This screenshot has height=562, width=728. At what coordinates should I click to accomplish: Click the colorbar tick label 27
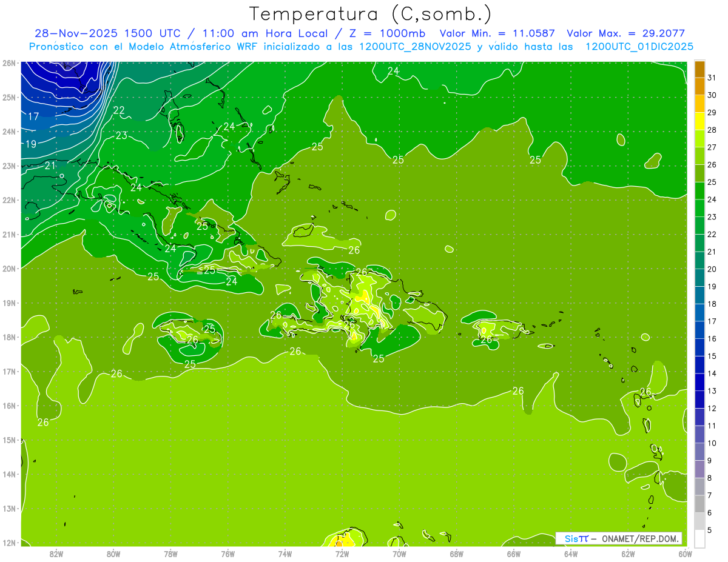point(712,147)
